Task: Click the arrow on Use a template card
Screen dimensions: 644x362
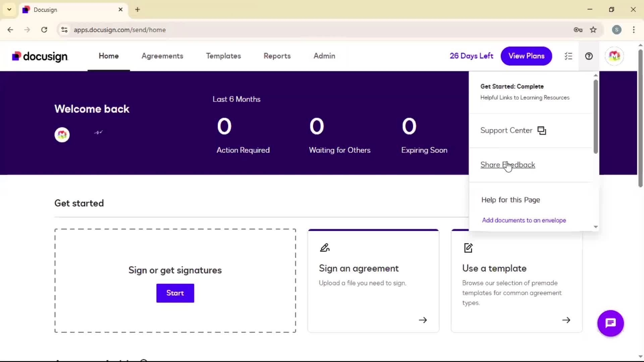Action: tap(566, 320)
